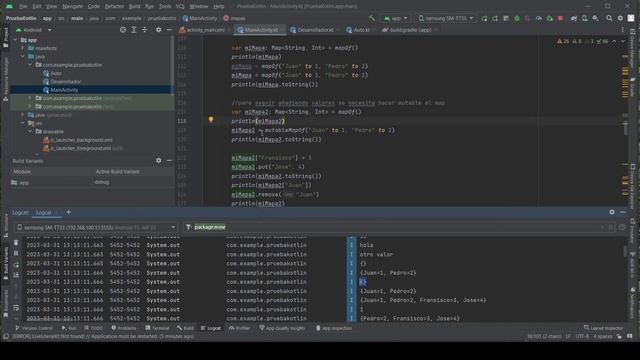The height and width of the screenshot is (360, 640).
Task: Click the Logcat filter field with package:mine
Action: click(398, 227)
